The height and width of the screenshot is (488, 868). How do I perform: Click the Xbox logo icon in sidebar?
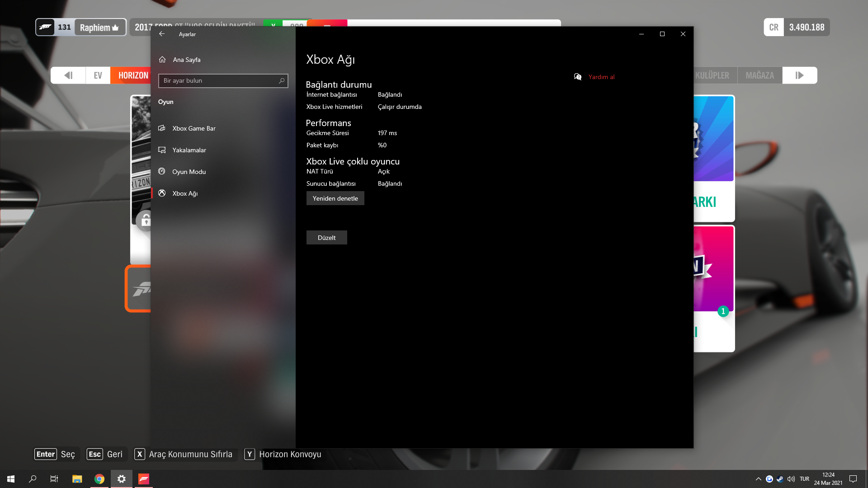click(x=162, y=193)
